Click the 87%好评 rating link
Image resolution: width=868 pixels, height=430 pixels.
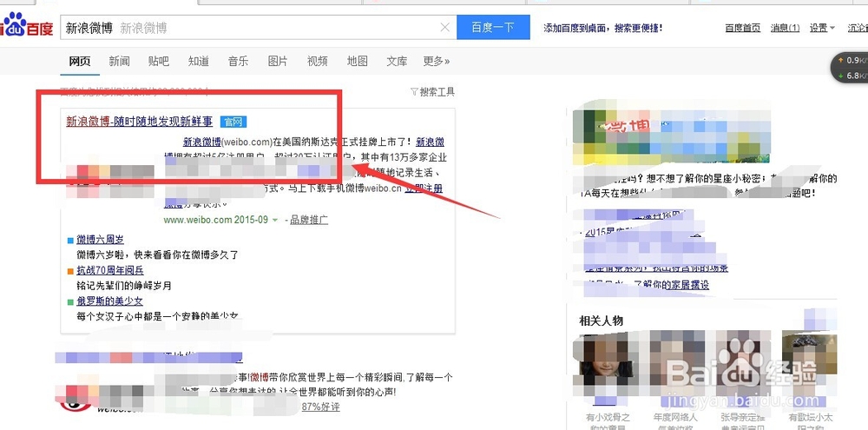point(320,407)
